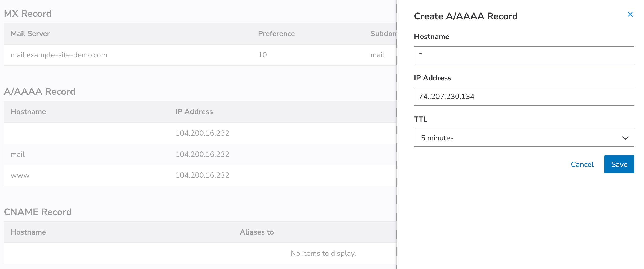Click the IP Address column header in A/AAAA table
Viewport: 644px width, 269px height.
pos(194,112)
